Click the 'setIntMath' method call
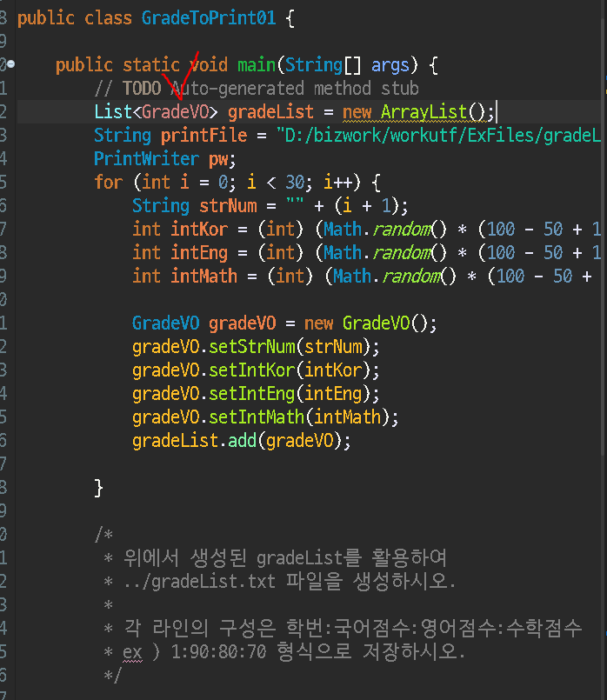607x700 pixels. click(x=257, y=418)
